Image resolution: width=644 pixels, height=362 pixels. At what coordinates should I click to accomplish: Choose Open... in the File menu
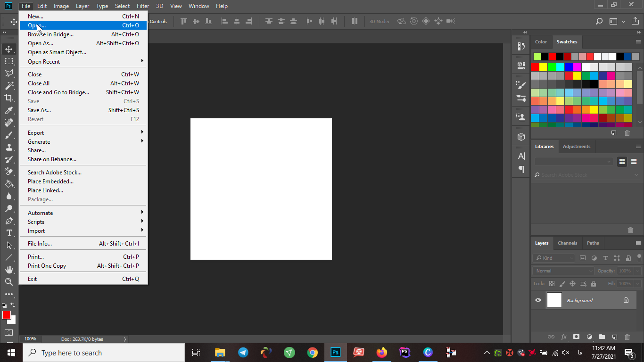pos(83,25)
